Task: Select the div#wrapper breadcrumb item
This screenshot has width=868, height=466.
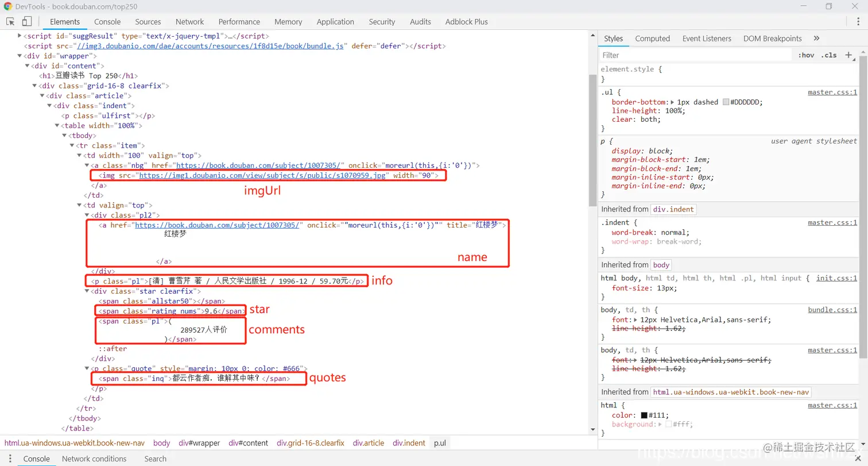Action: click(x=199, y=443)
